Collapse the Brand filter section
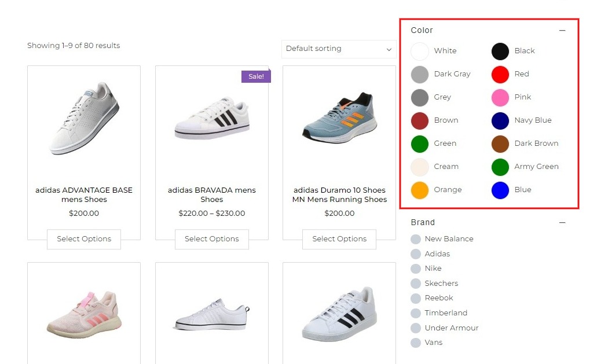The width and height of the screenshot is (597, 364). (562, 222)
